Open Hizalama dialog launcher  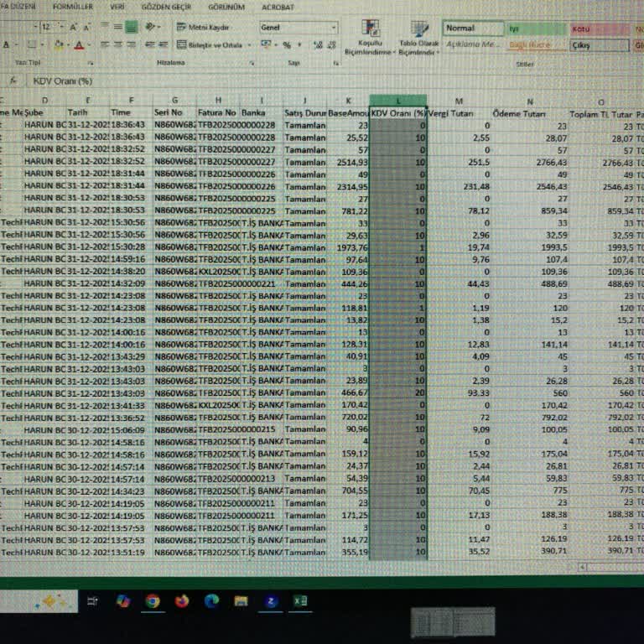(x=252, y=63)
